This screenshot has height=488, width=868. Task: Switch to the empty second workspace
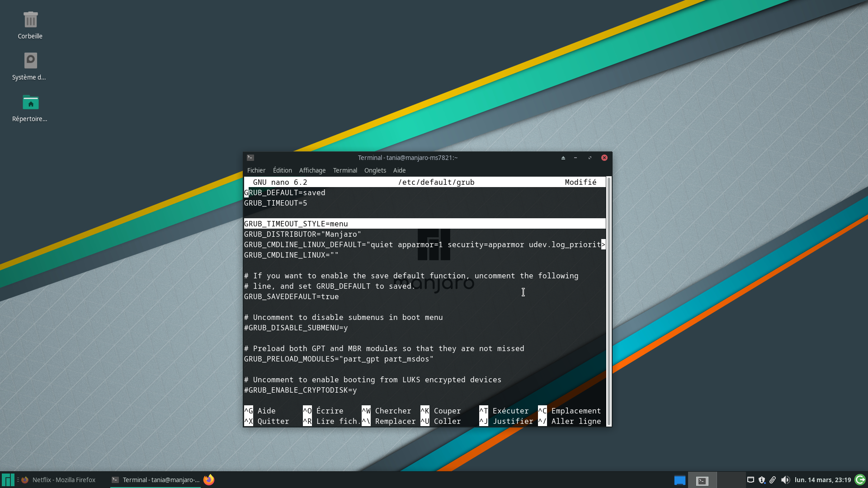coord(731,480)
